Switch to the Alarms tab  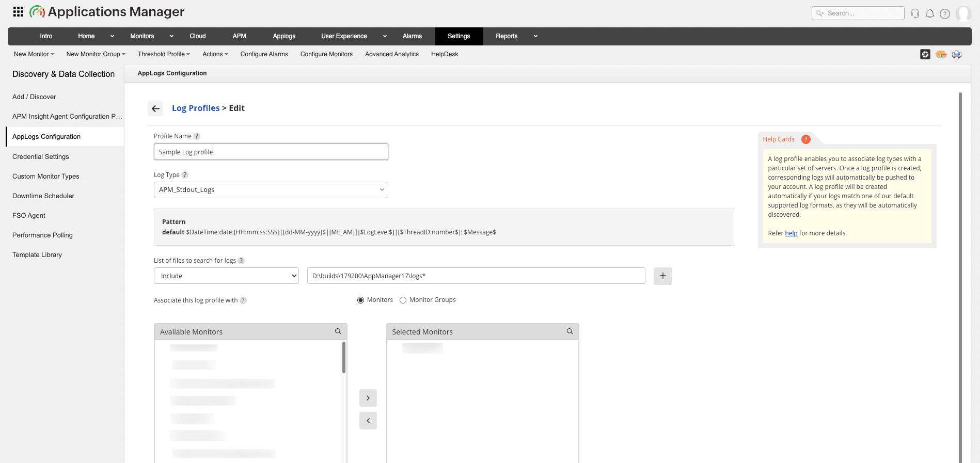[412, 36]
